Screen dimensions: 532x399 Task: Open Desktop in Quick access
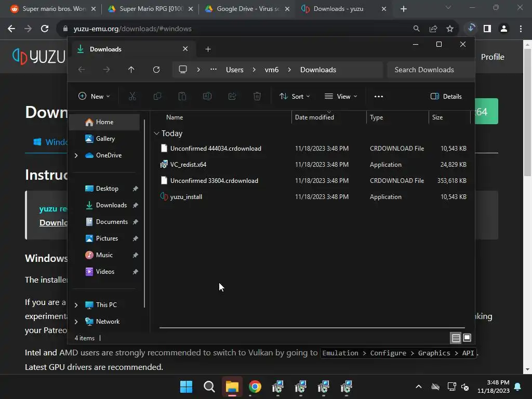(107, 189)
